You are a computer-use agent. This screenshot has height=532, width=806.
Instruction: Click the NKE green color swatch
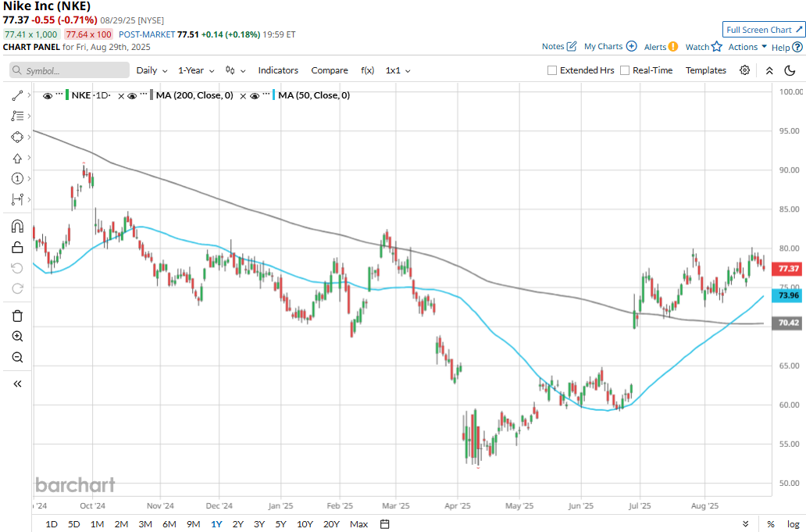[67, 95]
